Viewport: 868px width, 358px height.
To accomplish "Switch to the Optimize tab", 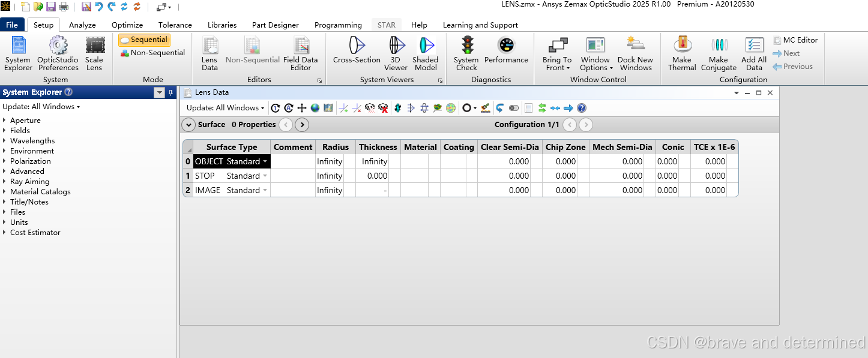I will coord(127,25).
